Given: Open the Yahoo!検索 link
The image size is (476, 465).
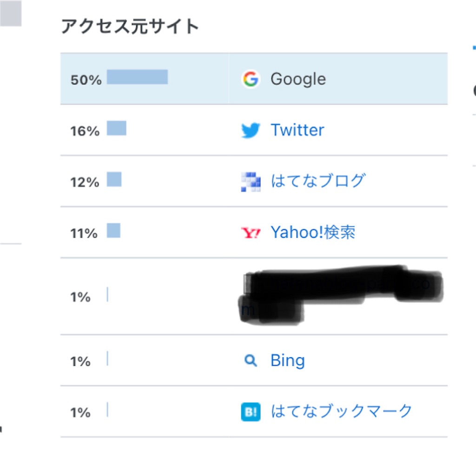Looking at the screenshot, I should click(313, 232).
